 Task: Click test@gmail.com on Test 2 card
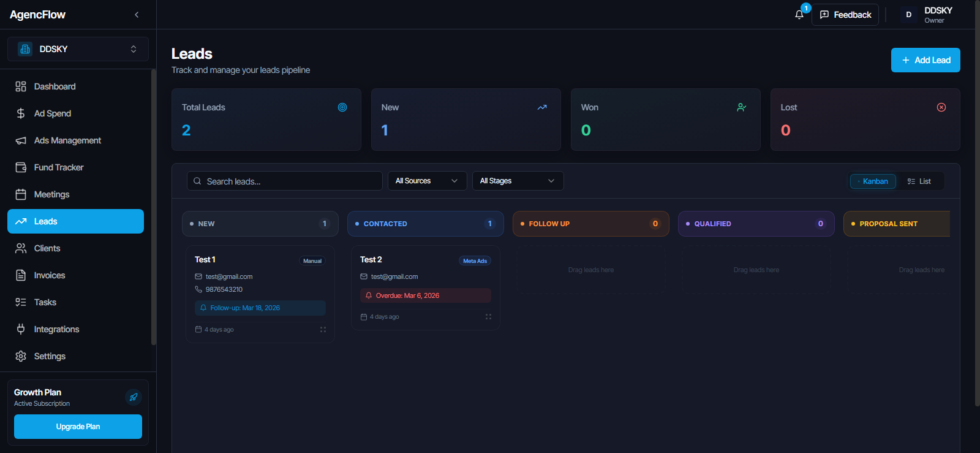(394, 276)
